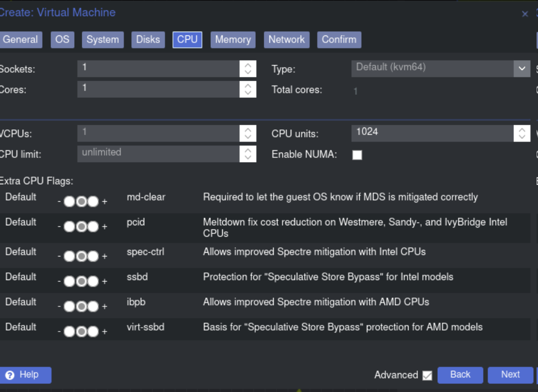
Task: Click the minus sign for pcid flag
Action: [59, 227]
